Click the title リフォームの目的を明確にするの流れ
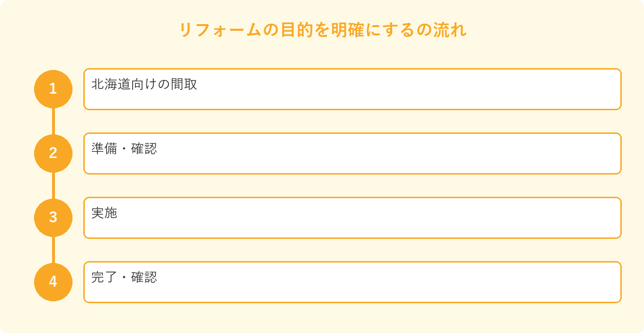This screenshot has width=644, height=333. [322, 30]
